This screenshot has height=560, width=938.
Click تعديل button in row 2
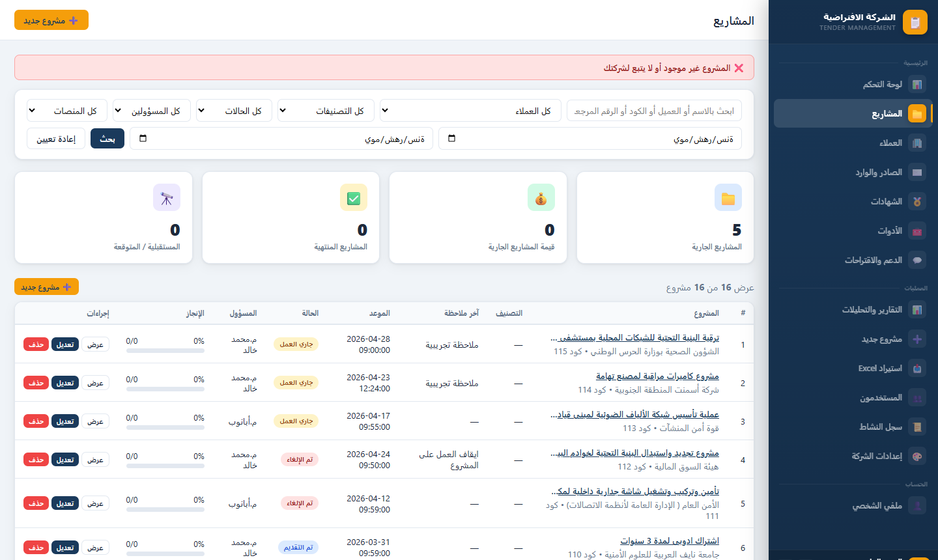[65, 383]
